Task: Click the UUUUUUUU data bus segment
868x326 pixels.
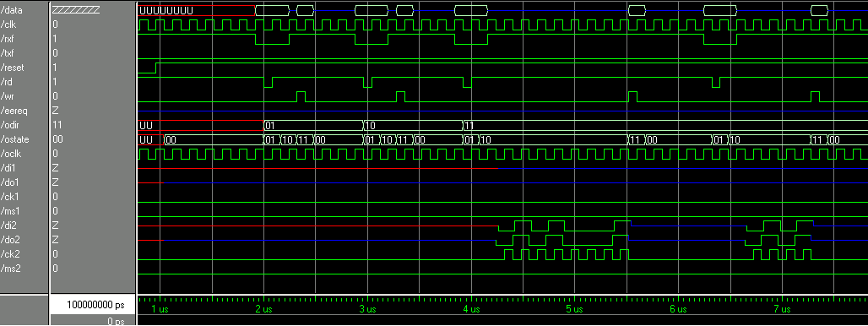Action: 196,10
